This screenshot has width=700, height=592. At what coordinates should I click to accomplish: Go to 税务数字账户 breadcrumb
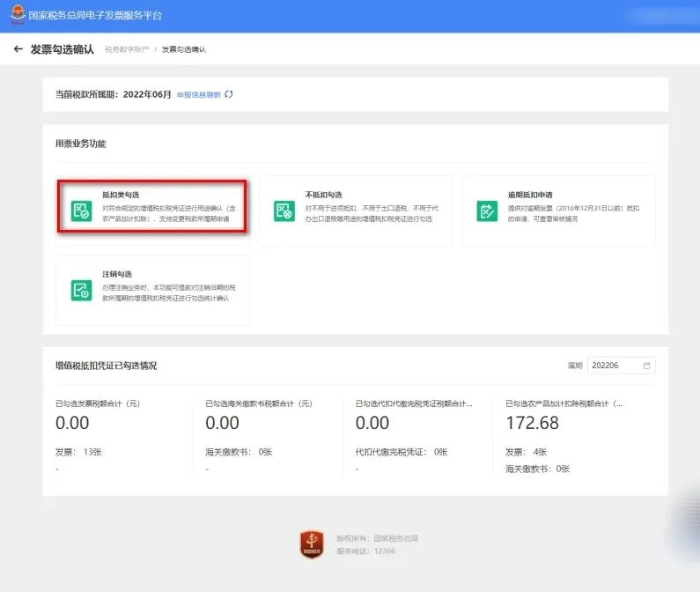[127, 49]
